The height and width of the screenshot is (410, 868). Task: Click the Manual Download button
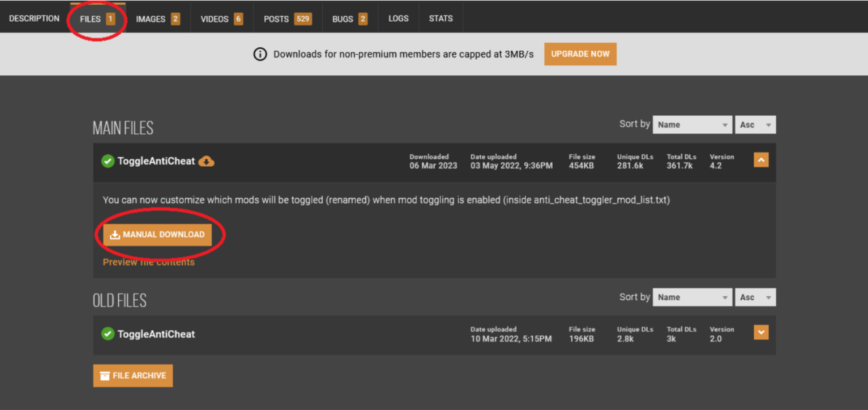click(157, 234)
